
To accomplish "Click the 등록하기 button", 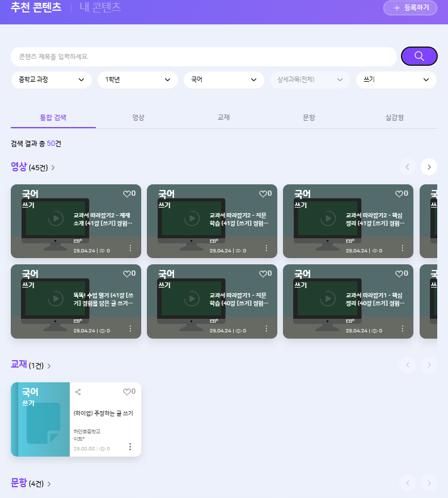I will pyautogui.click(x=410, y=8).
